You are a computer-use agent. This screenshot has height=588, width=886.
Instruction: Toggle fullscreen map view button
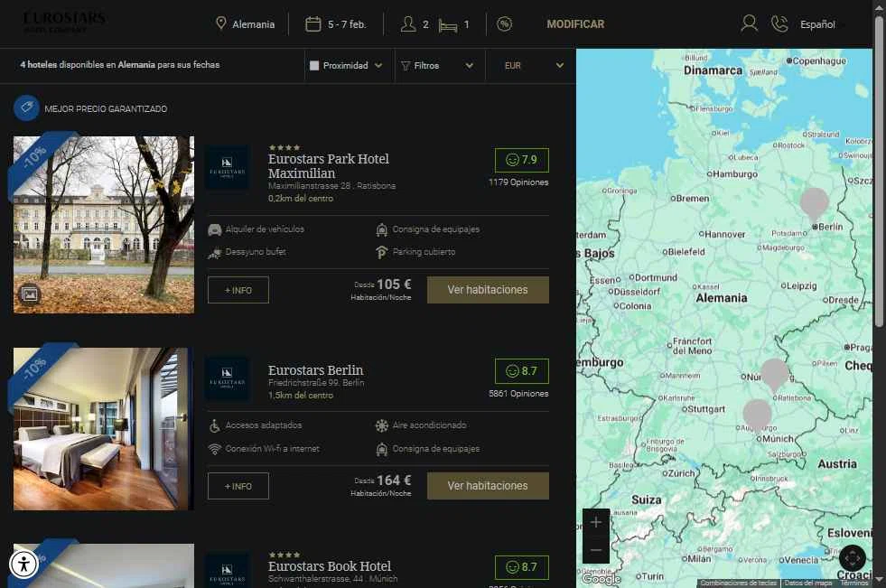(x=852, y=558)
